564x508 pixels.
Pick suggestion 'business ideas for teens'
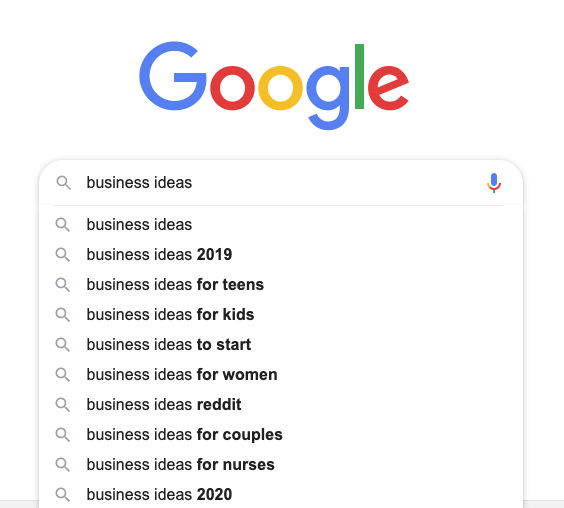pyautogui.click(x=281, y=285)
